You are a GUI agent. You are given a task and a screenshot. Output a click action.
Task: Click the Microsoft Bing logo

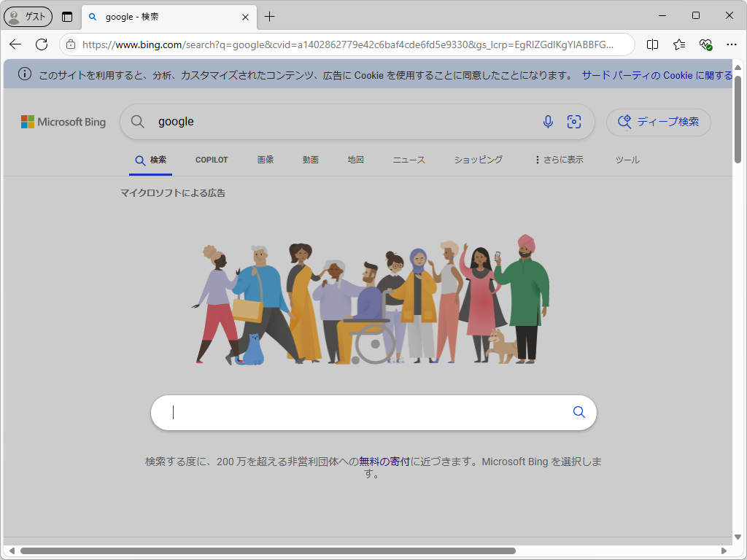(63, 122)
